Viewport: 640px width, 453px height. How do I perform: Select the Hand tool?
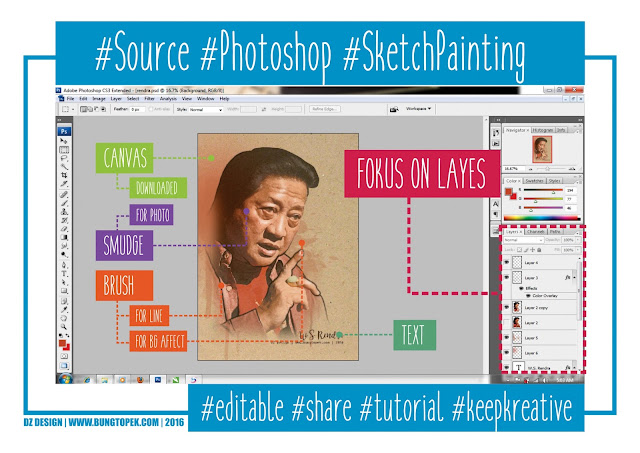64,318
